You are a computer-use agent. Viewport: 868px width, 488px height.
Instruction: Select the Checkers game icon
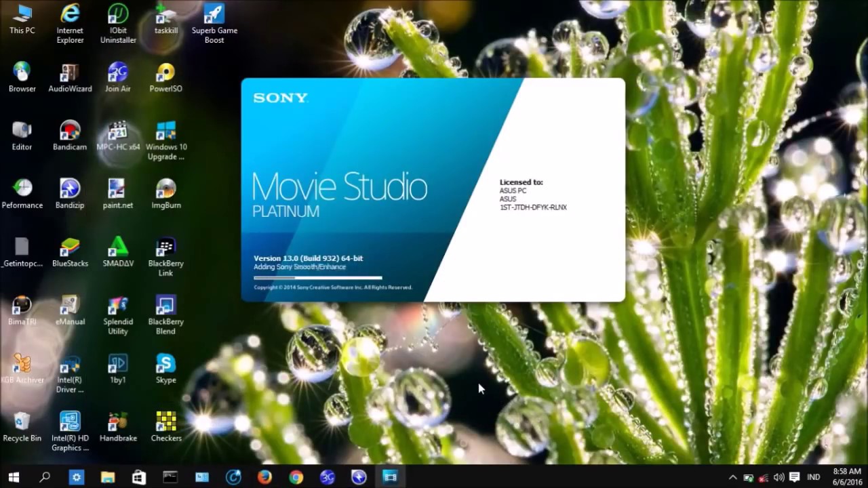tap(166, 428)
